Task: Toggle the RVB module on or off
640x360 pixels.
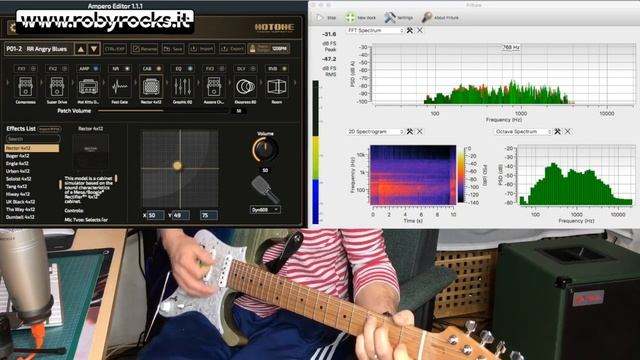Action: click(x=284, y=69)
